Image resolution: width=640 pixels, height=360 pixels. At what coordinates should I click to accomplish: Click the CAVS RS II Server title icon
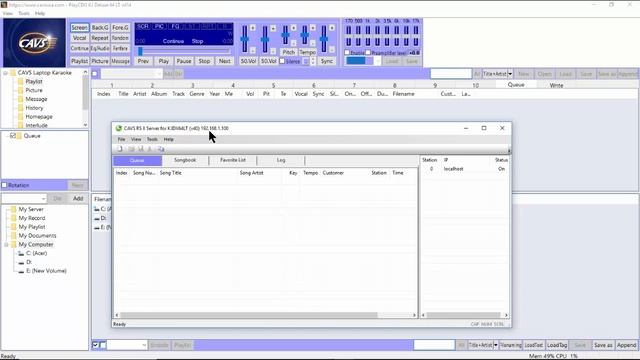point(119,128)
